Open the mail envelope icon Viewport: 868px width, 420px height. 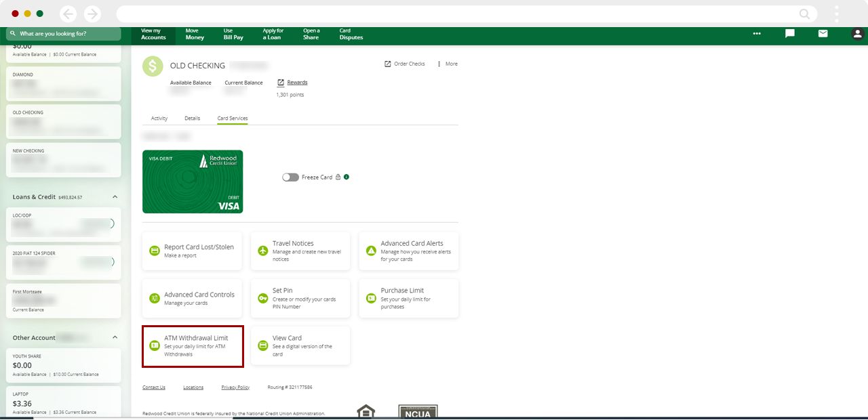coord(823,33)
